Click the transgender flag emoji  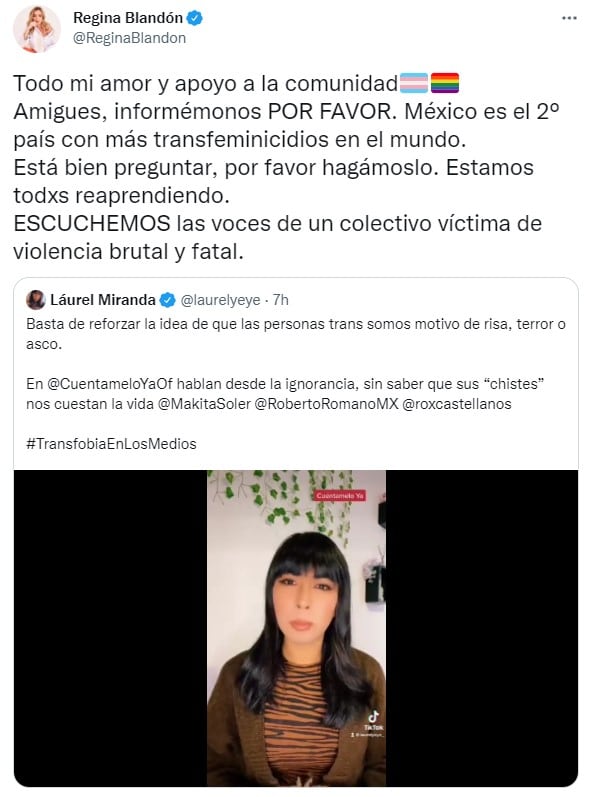tap(414, 83)
